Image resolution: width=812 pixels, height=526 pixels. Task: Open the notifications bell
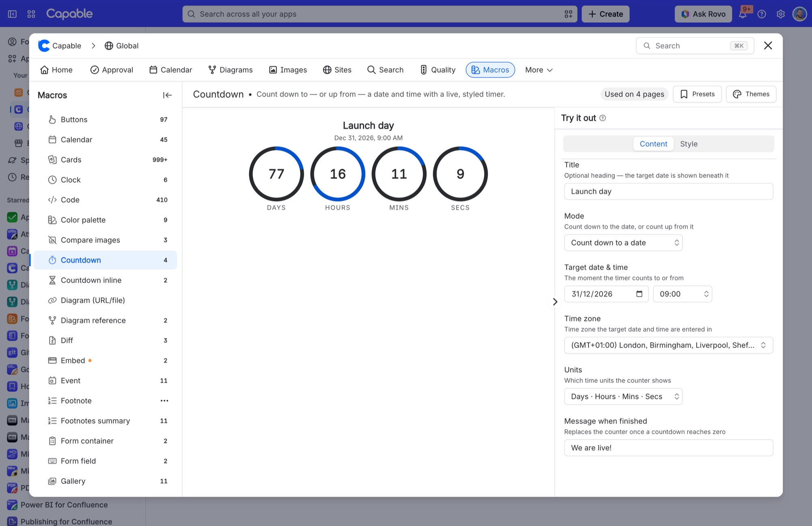[x=743, y=14]
